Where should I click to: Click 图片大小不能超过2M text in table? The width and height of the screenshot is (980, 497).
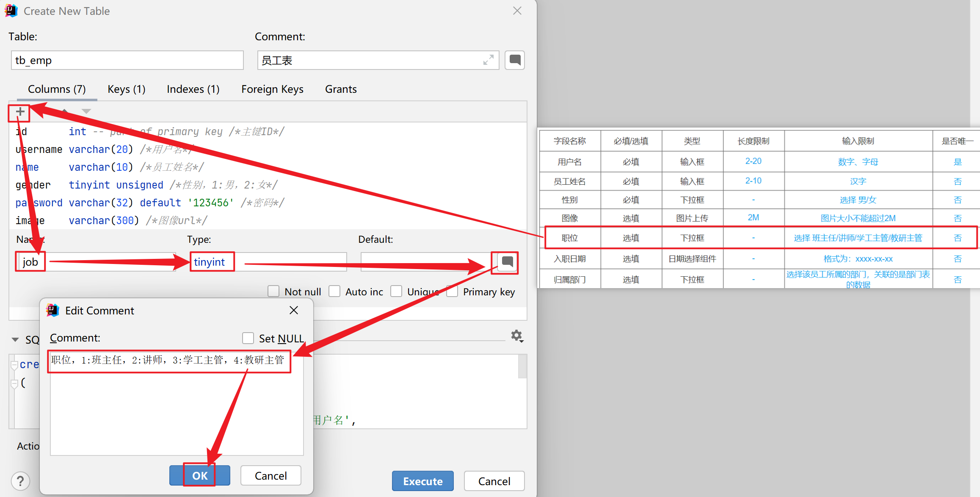pos(858,218)
